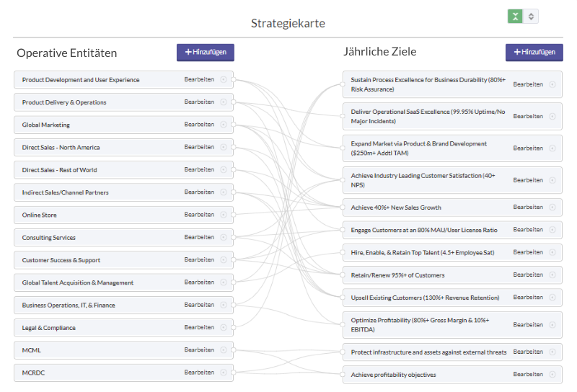Click the circle icon in the Online Store row

click(224, 215)
